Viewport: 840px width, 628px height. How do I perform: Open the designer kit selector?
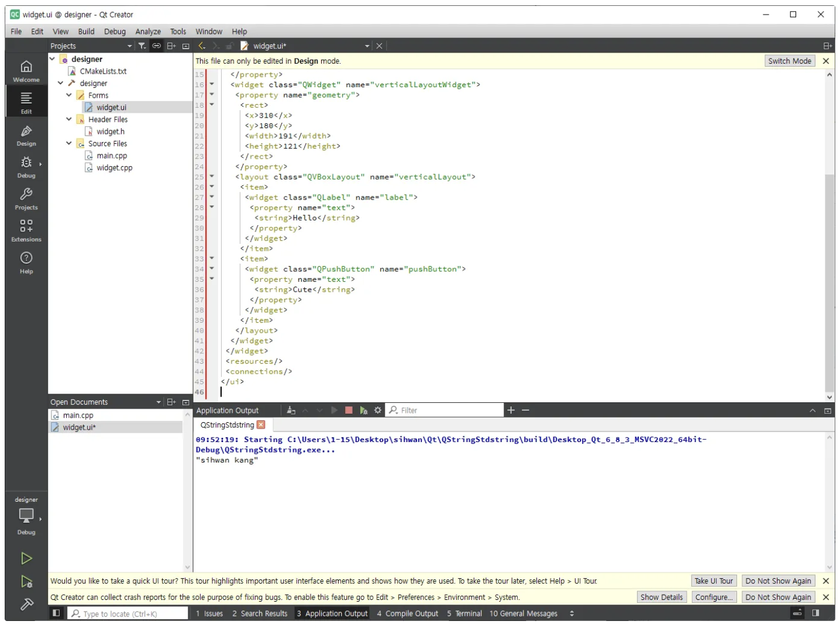[26, 516]
